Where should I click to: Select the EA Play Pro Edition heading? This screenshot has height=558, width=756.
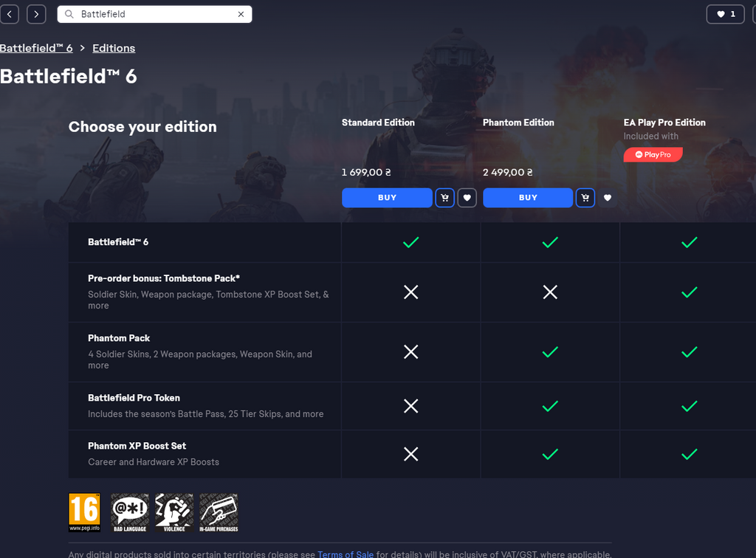(x=664, y=123)
